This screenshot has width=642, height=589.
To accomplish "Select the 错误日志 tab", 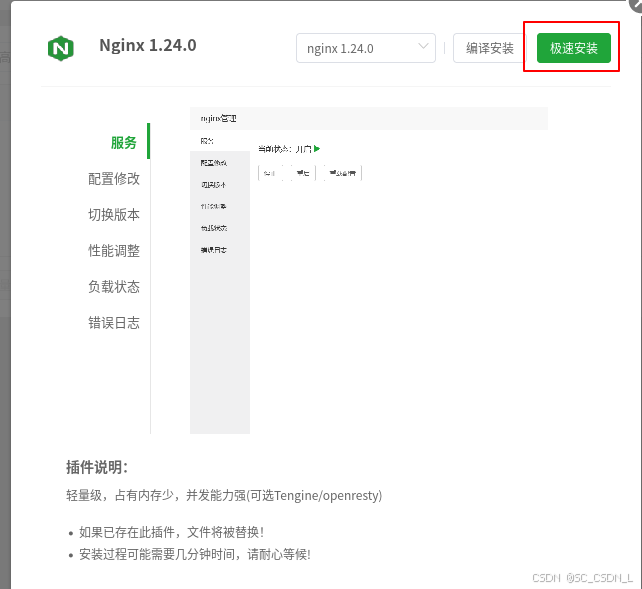I will pos(114,323).
